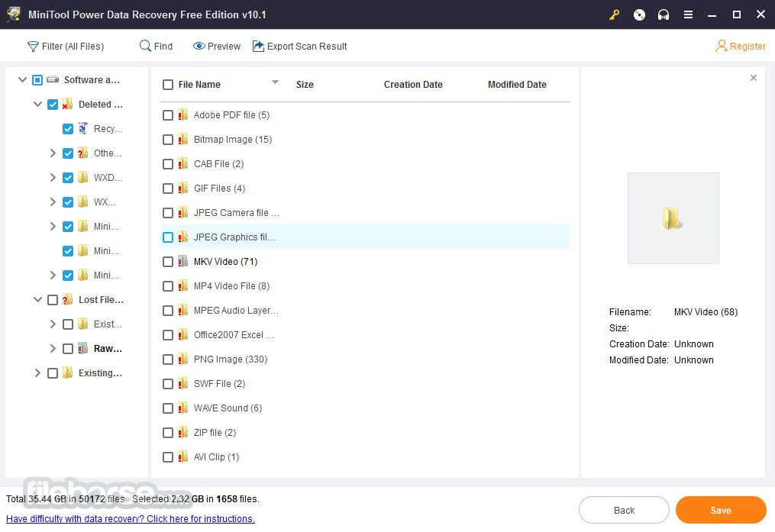
Task: Click the Preview toolbar label
Action: [x=224, y=47]
